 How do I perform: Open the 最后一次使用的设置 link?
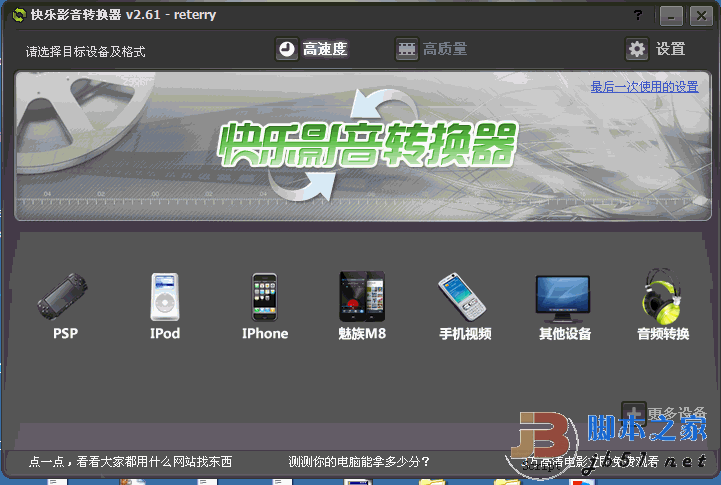pos(644,87)
